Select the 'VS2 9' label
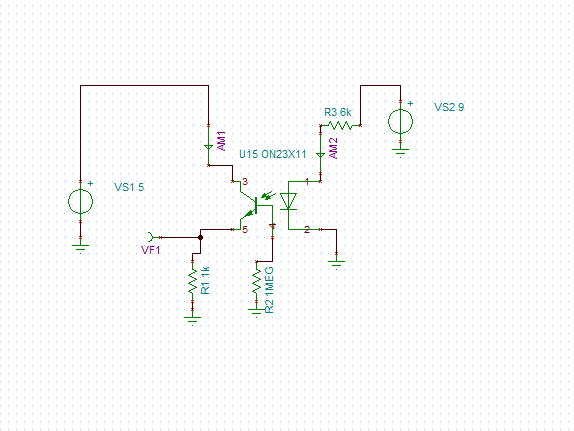Viewport: 574px width, 431px height. pos(449,107)
